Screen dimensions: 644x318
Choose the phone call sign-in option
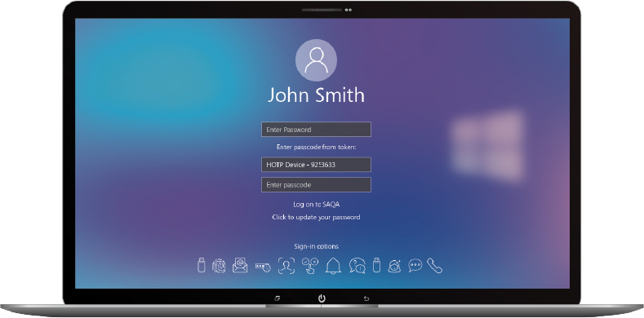[x=434, y=266]
